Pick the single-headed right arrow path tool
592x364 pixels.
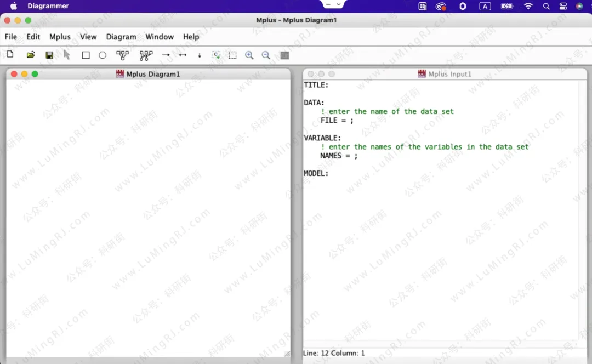tap(166, 55)
